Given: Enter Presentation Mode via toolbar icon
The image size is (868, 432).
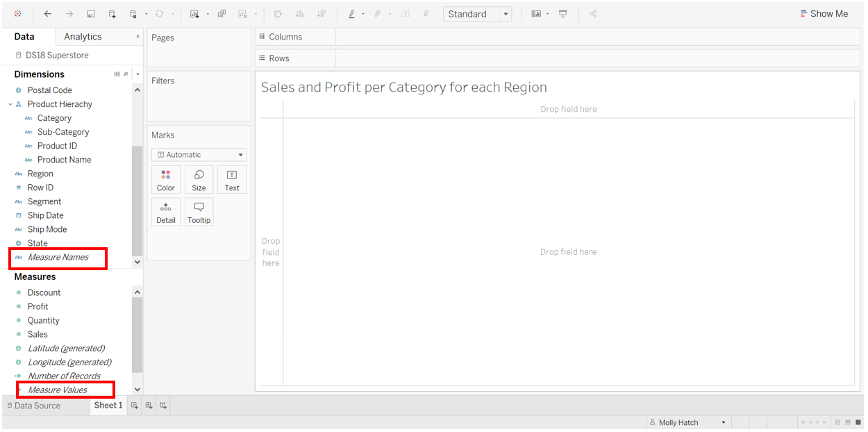Looking at the screenshot, I should (562, 13).
